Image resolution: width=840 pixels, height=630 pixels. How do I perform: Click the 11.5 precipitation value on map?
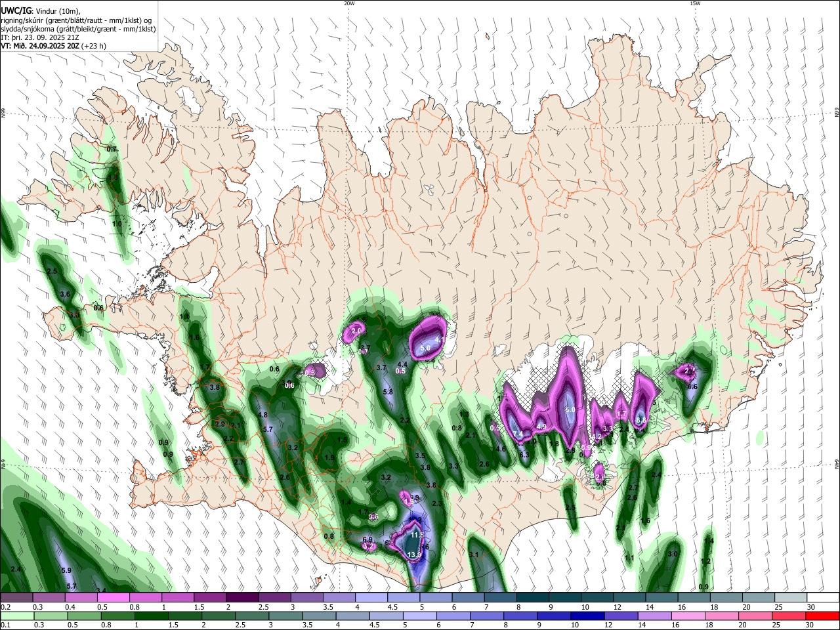pos(416,535)
